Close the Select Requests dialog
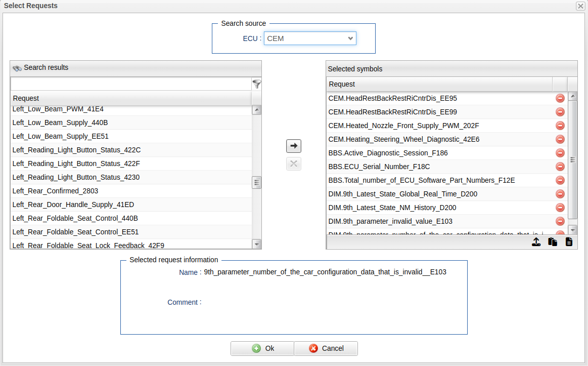This screenshot has height=366, width=588. tap(580, 6)
